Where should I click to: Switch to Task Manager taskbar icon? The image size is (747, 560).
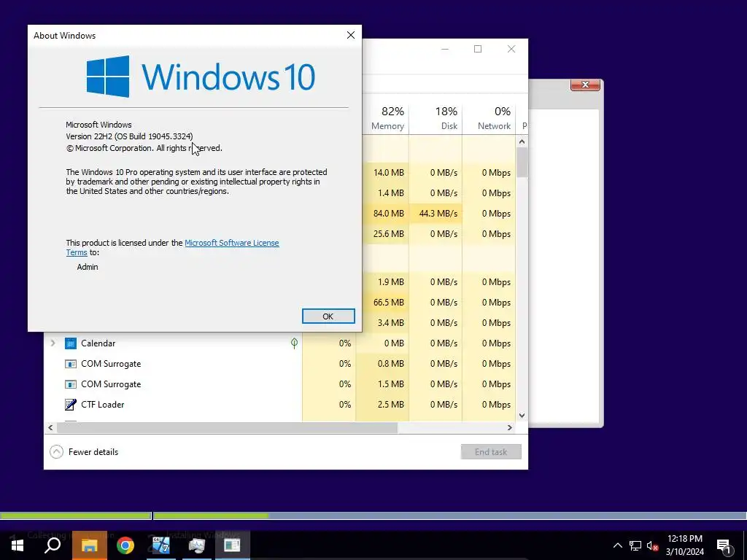[x=196, y=545]
